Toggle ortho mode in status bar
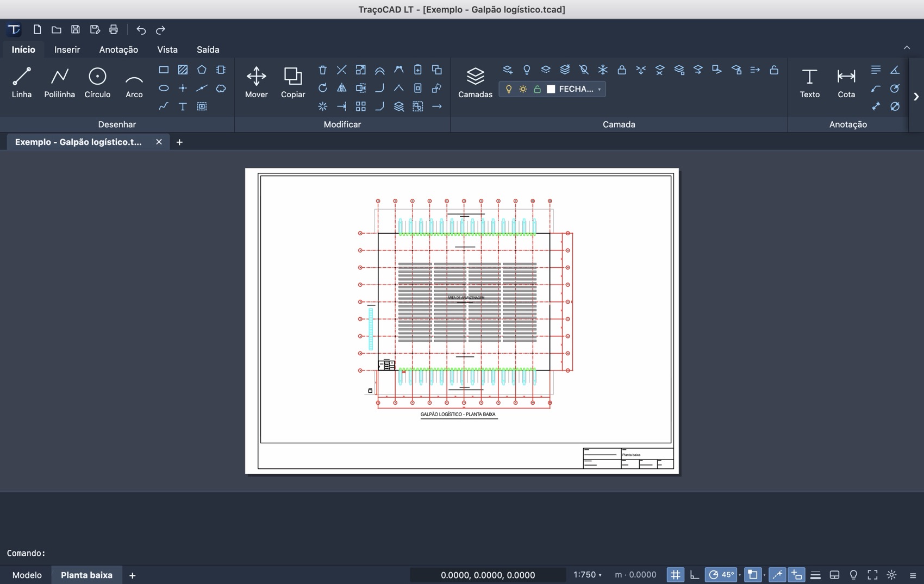This screenshot has width=924, height=584. coord(694,575)
